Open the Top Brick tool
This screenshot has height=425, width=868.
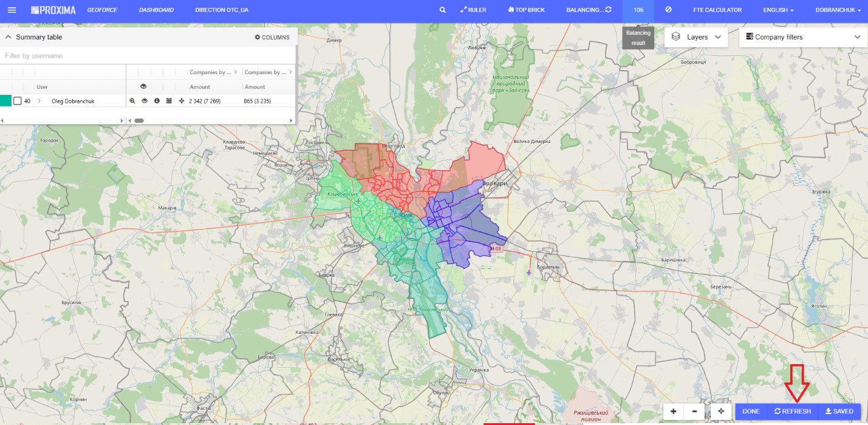(x=526, y=10)
